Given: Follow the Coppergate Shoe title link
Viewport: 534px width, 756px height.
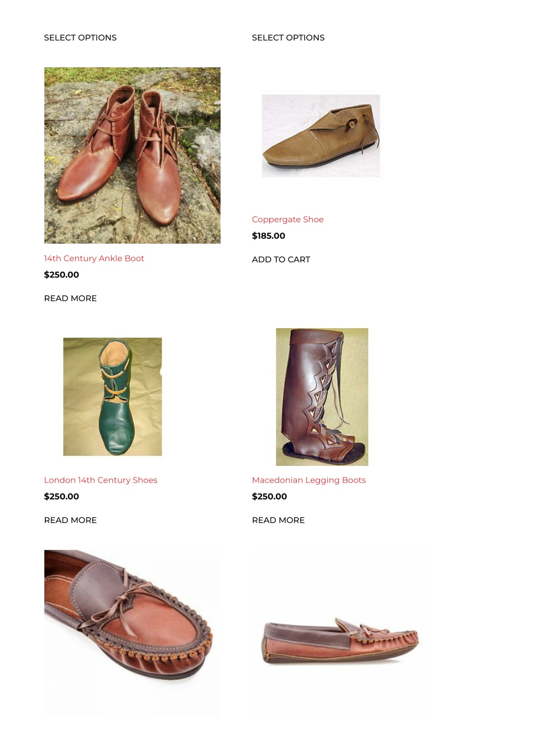Looking at the screenshot, I should pos(288,220).
